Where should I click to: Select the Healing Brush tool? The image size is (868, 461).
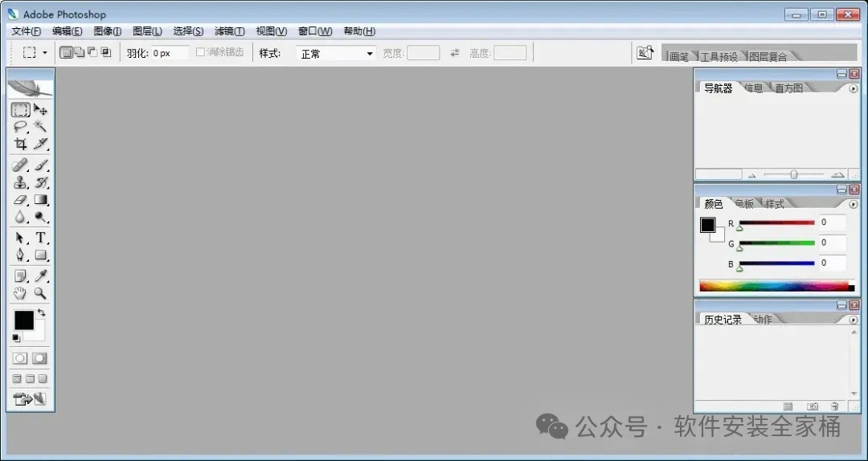tap(20, 165)
